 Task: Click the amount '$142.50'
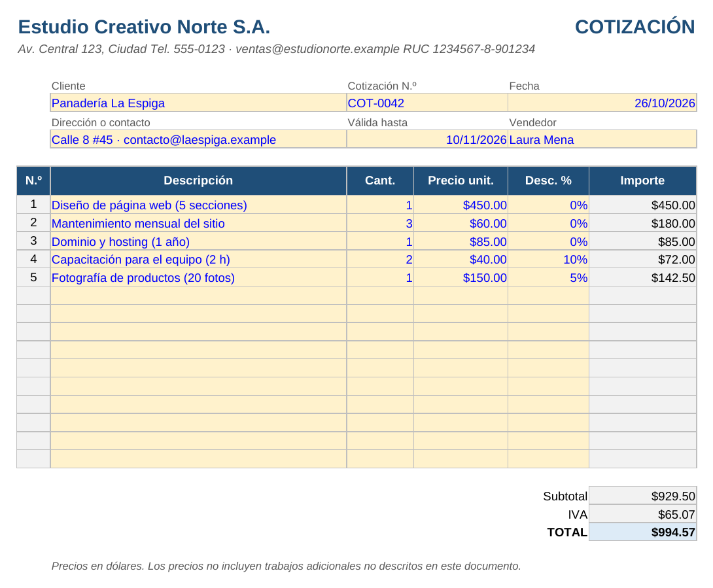click(642, 277)
